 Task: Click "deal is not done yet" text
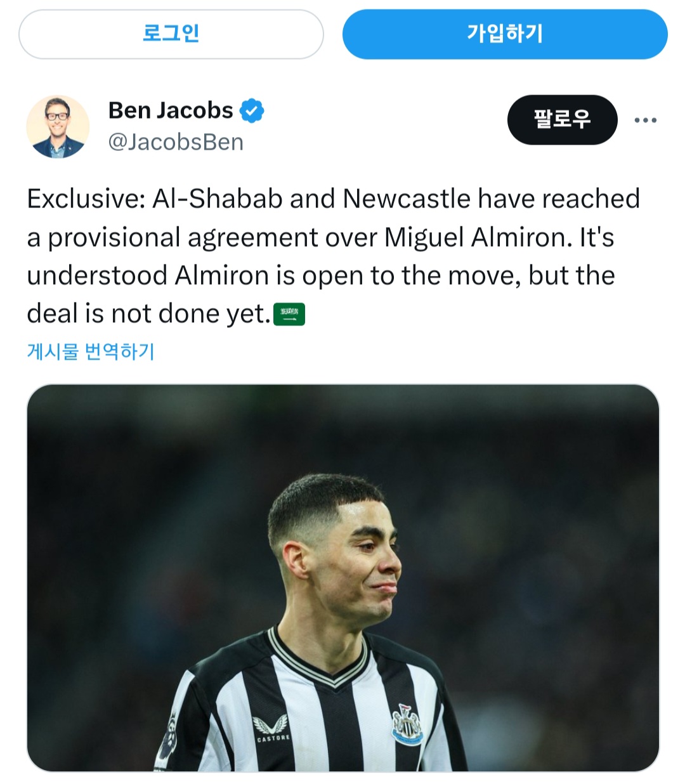pos(149,314)
